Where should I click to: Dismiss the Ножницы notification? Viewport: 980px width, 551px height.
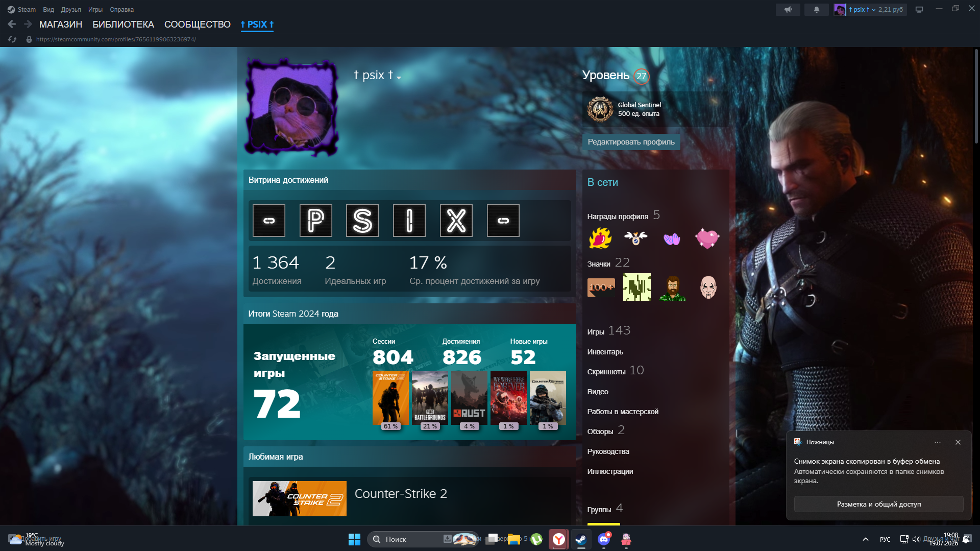click(x=958, y=442)
